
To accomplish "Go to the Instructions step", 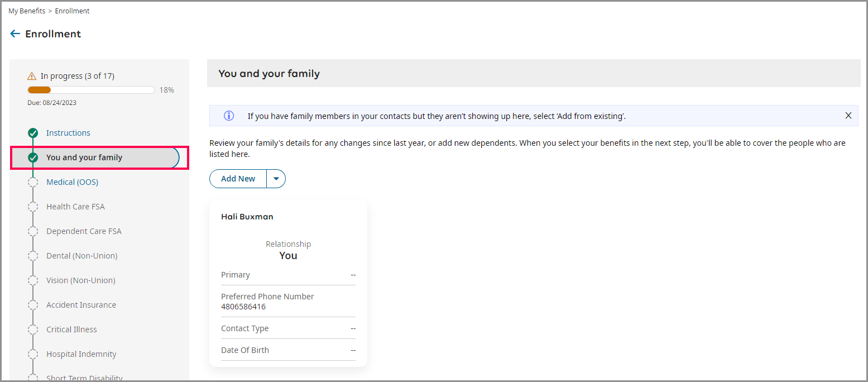I will pos(68,133).
